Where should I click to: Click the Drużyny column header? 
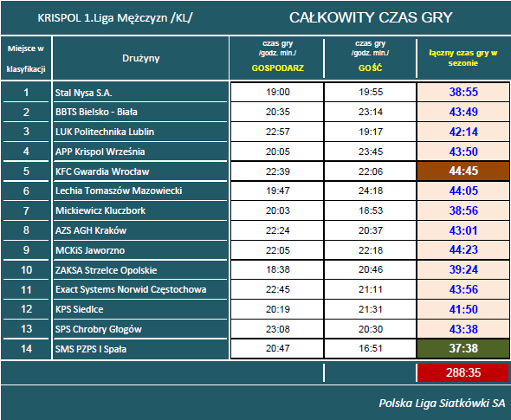141,58
